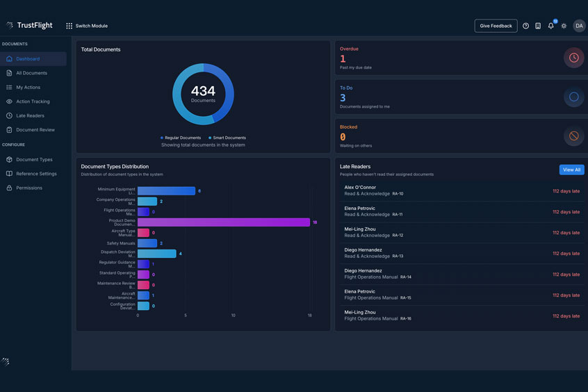
Task: Toggle Regular Documents legend item
Action: pyautogui.click(x=181, y=138)
